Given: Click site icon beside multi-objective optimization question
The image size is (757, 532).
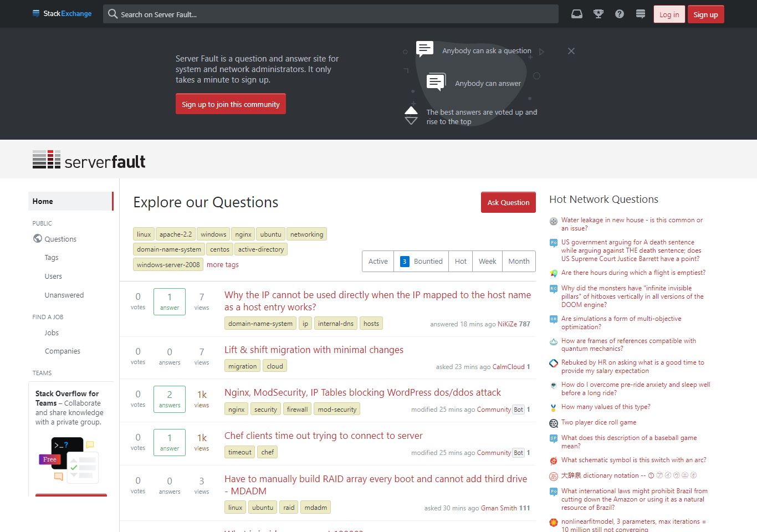Looking at the screenshot, I should coord(553,319).
